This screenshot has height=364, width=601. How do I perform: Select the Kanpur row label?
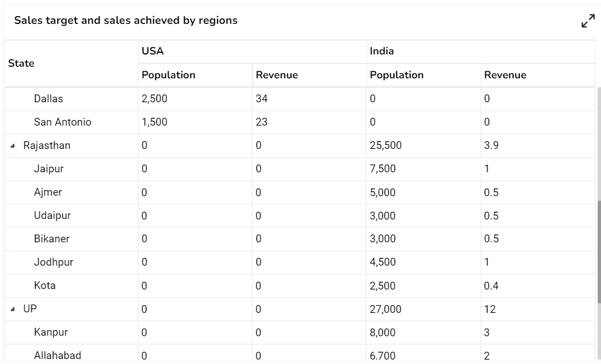[51, 332]
